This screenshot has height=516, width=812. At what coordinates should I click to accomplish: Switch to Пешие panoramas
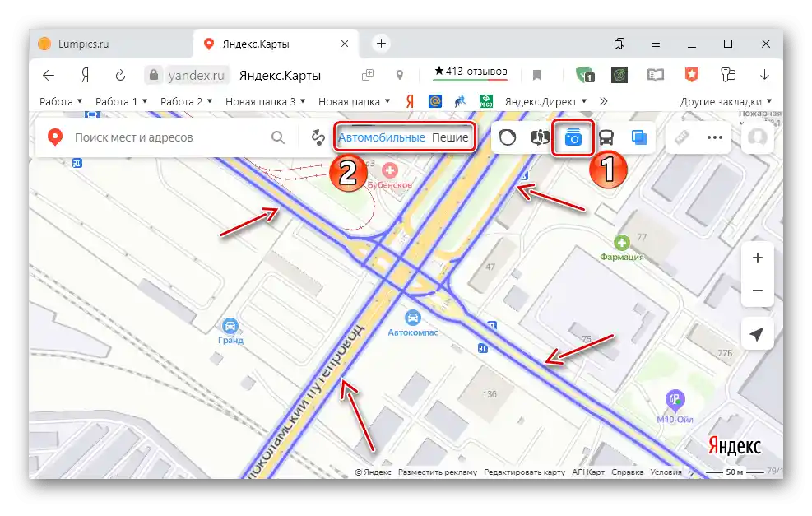[450, 137]
